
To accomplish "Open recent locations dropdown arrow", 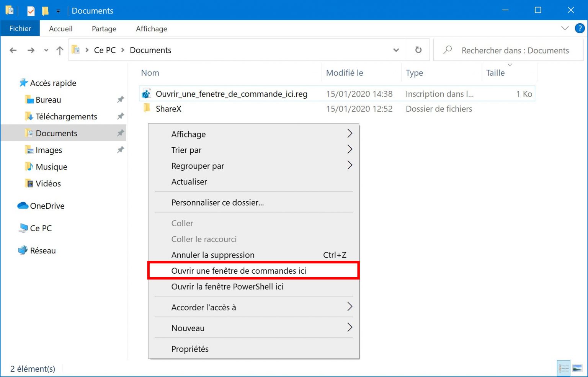I will [46, 50].
